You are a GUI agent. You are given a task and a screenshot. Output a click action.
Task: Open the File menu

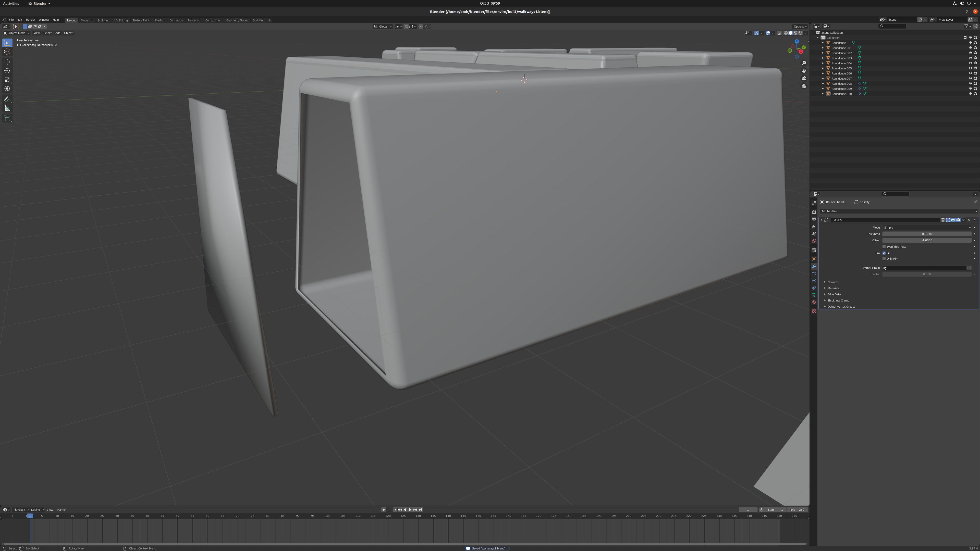(11, 20)
